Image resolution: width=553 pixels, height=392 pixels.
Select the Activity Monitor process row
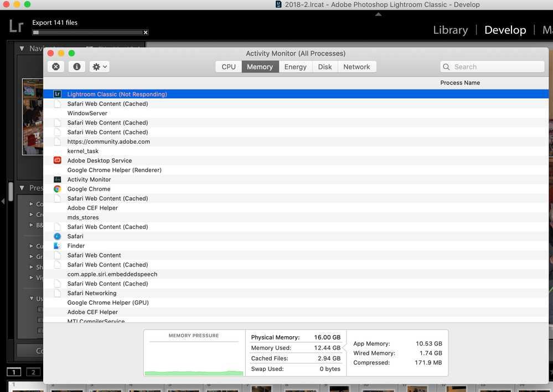(296, 180)
